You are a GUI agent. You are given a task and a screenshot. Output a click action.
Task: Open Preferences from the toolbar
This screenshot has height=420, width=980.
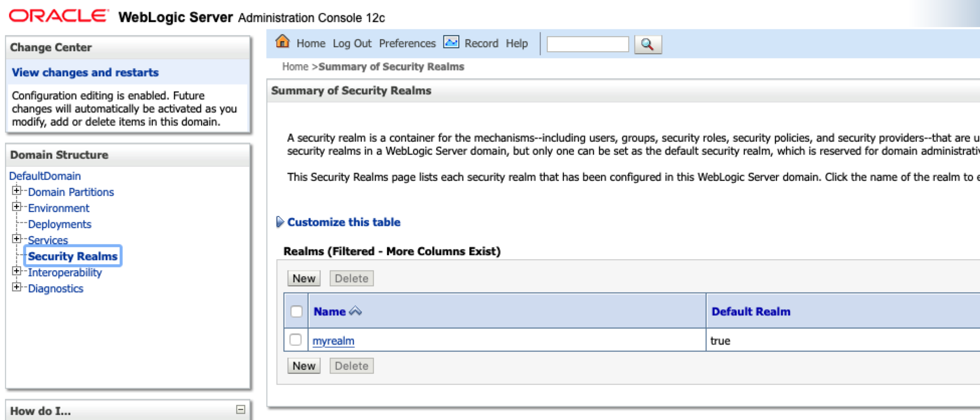pyautogui.click(x=407, y=44)
